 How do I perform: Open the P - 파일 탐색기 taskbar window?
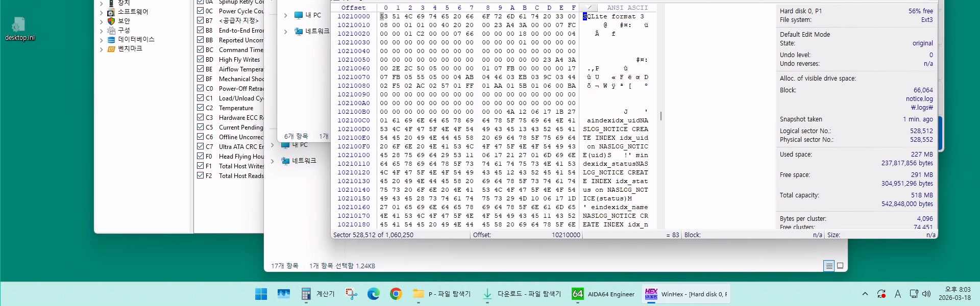(x=442, y=294)
